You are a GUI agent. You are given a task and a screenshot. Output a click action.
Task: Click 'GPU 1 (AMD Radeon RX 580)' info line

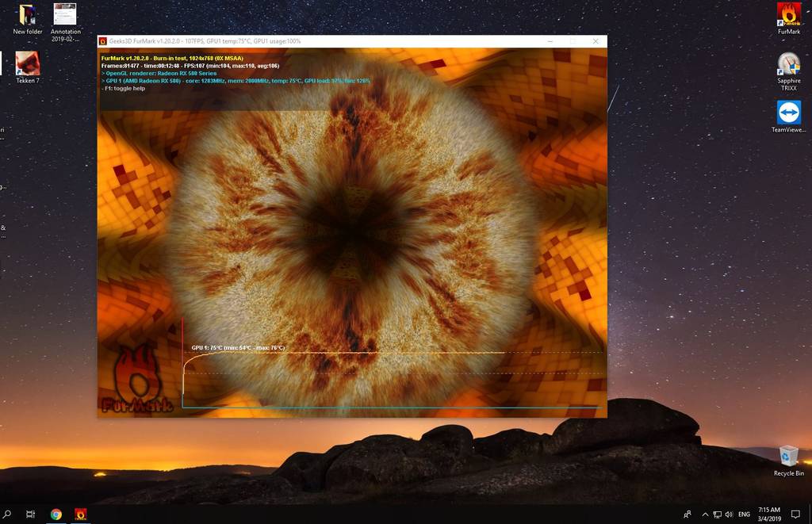point(236,81)
